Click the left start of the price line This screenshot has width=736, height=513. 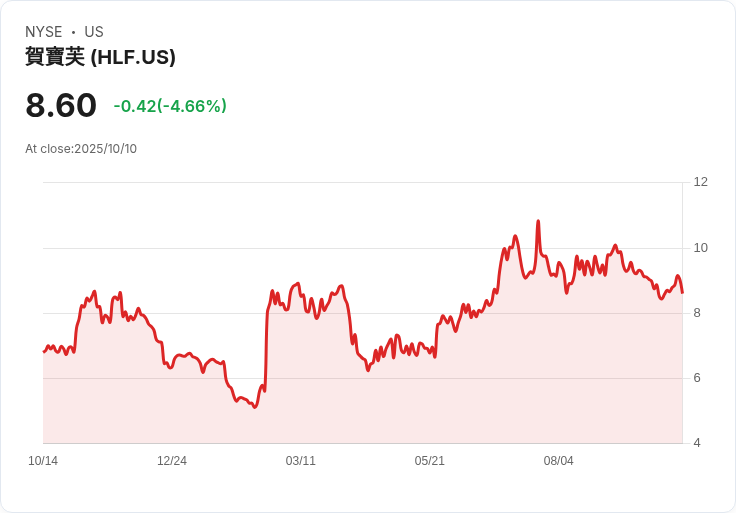click(x=43, y=351)
